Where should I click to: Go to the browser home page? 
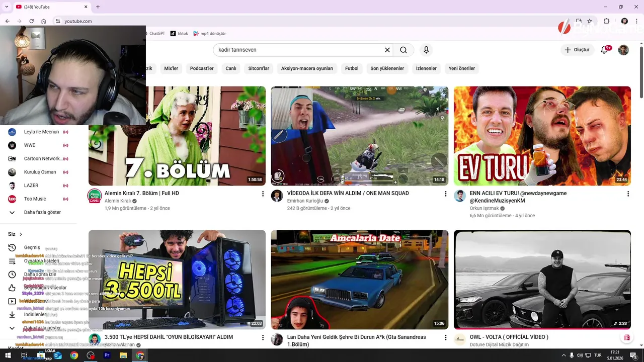click(x=44, y=21)
